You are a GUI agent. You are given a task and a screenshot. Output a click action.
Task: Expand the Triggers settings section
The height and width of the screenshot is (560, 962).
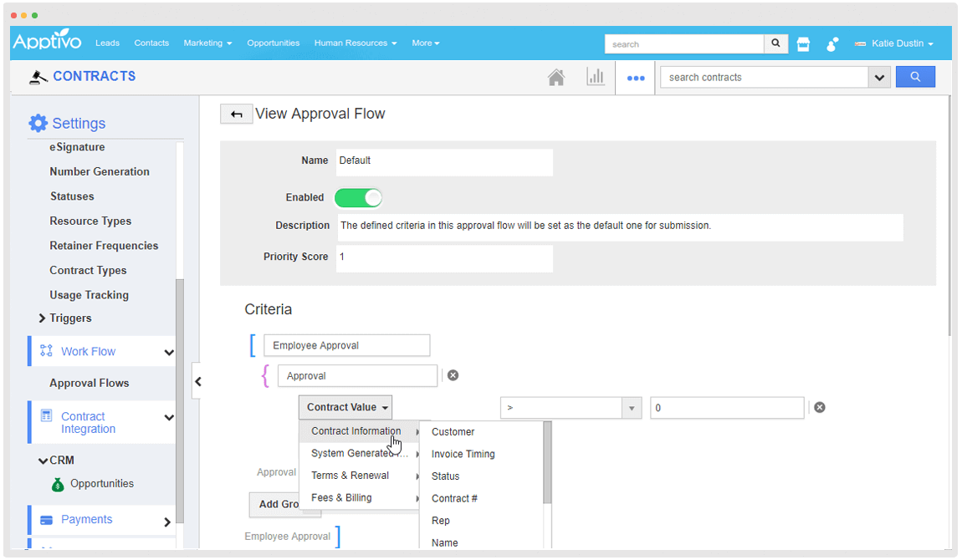pos(42,318)
